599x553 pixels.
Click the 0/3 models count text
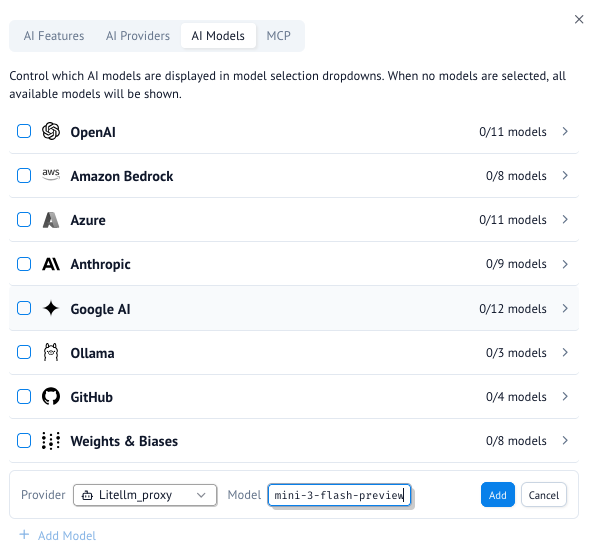tap(516, 352)
